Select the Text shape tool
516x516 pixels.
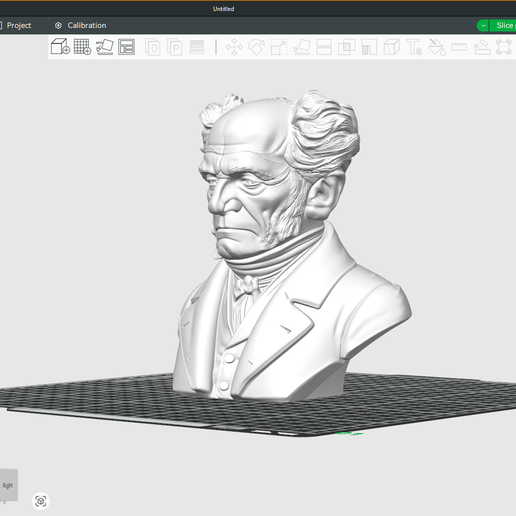tap(414, 47)
